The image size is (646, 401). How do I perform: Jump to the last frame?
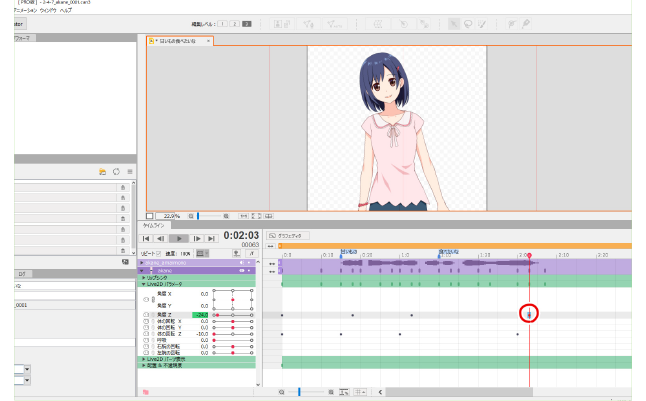[211, 239]
